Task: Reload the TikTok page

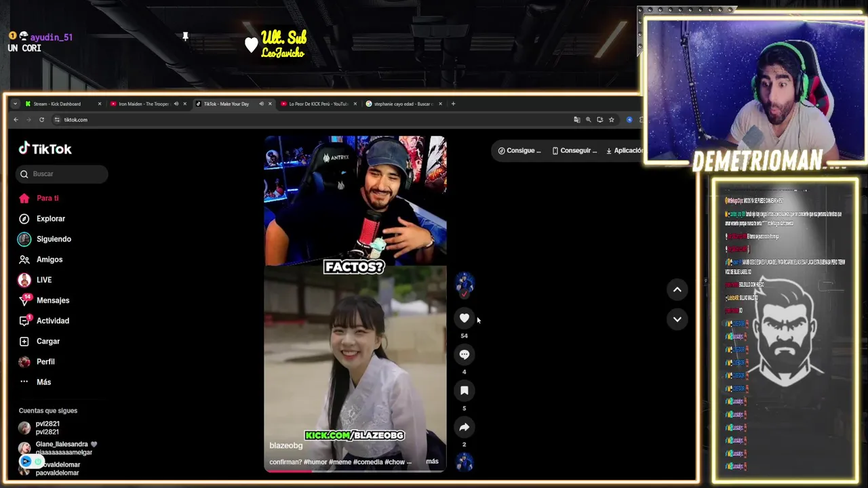Action: pos(41,119)
